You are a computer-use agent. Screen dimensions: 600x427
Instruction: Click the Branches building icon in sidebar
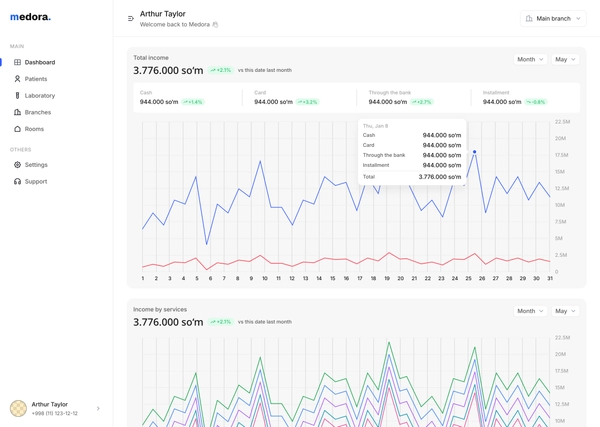17,112
